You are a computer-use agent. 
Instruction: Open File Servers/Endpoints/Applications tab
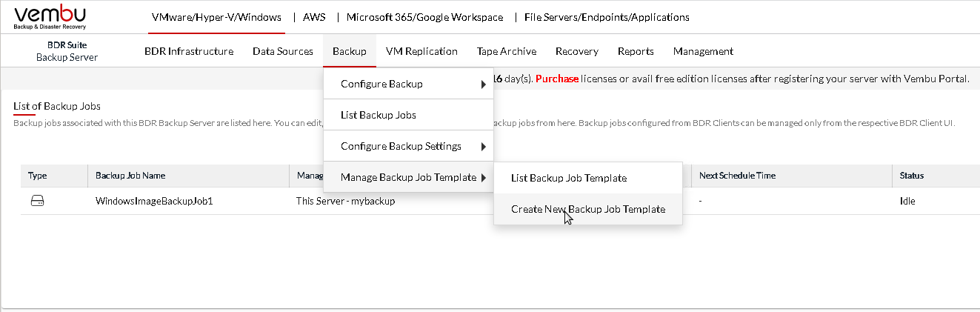point(607,17)
